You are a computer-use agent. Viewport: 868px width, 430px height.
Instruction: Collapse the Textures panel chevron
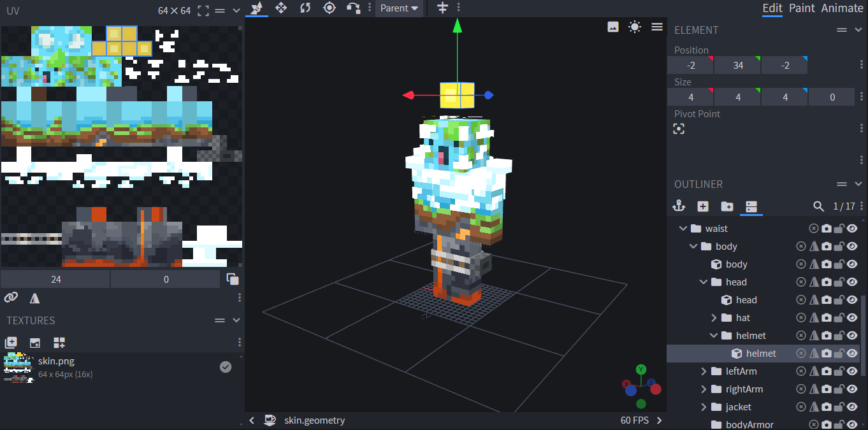(x=236, y=320)
